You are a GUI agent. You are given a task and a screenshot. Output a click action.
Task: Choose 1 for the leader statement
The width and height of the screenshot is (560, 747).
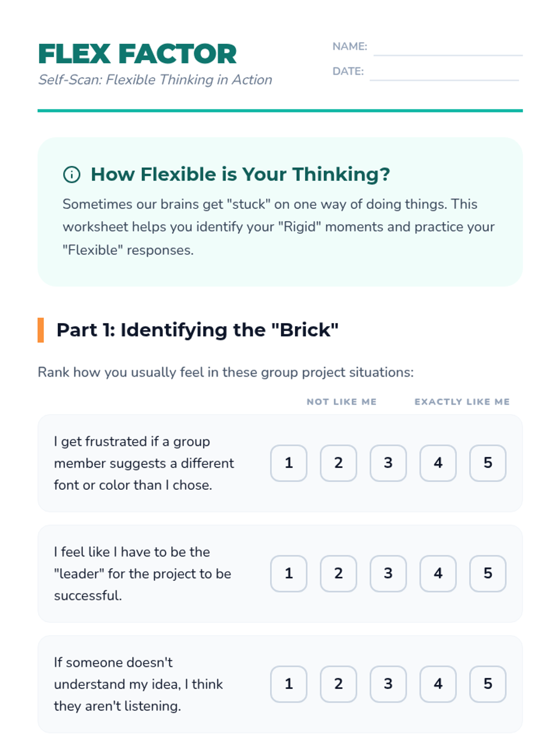pos(288,573)
